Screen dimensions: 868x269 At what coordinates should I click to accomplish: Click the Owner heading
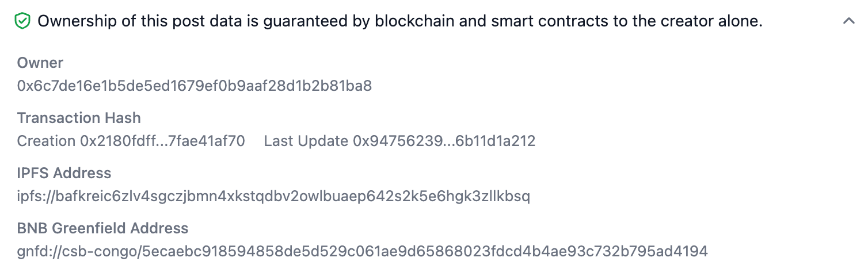(x=40, y=63)
